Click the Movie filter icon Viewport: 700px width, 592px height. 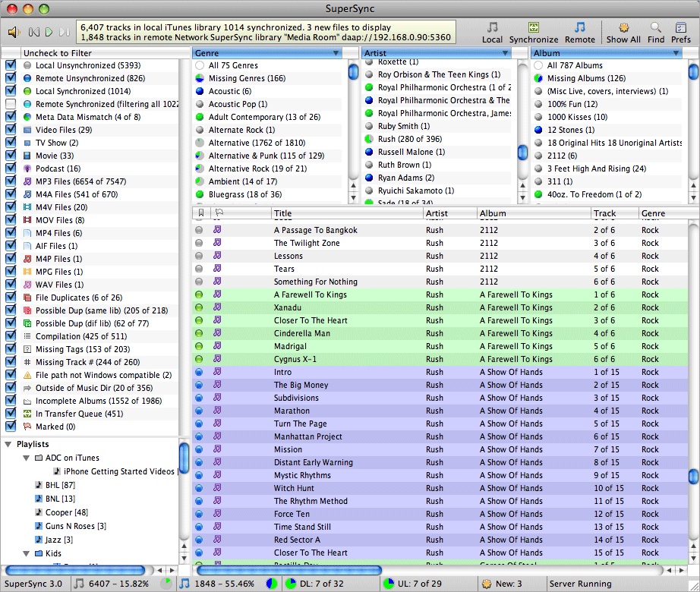27,156
